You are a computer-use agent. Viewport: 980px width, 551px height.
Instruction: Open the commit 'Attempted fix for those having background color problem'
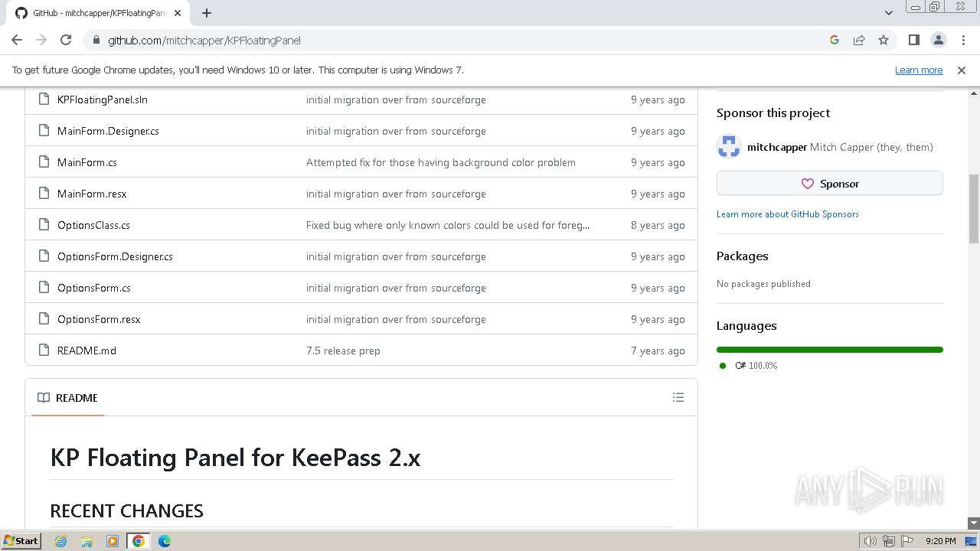pos(441,162)
